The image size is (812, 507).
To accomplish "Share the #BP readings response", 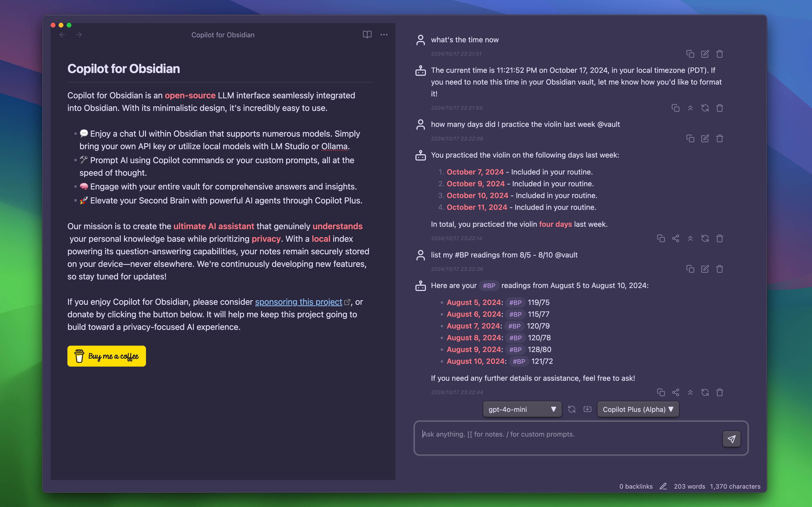I will coord(676,392).
